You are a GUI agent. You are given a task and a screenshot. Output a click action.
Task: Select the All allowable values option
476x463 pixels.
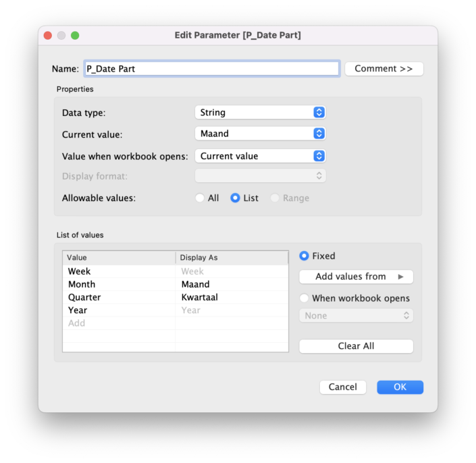click(200, 198)
